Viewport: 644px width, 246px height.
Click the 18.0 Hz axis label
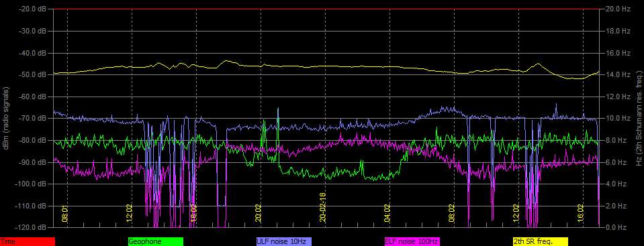617,31
